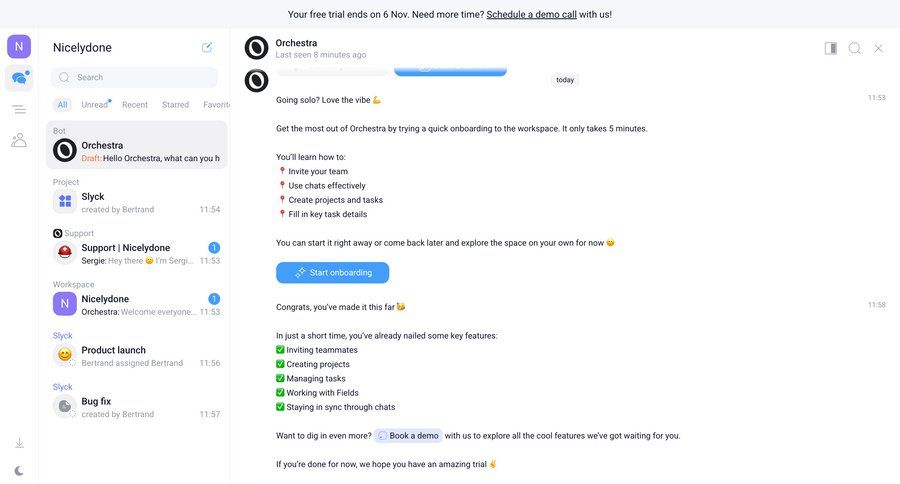900x484 pixels.
Task: Switch to the Unread tab
Action: 95,105
